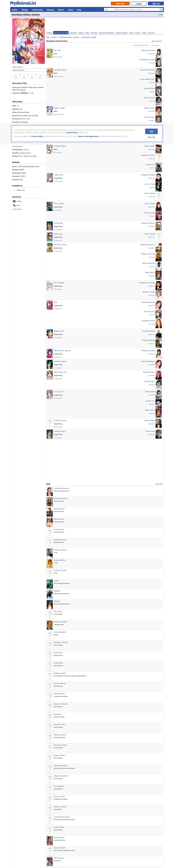Switch to the Reviews tab

pos(94,33)
